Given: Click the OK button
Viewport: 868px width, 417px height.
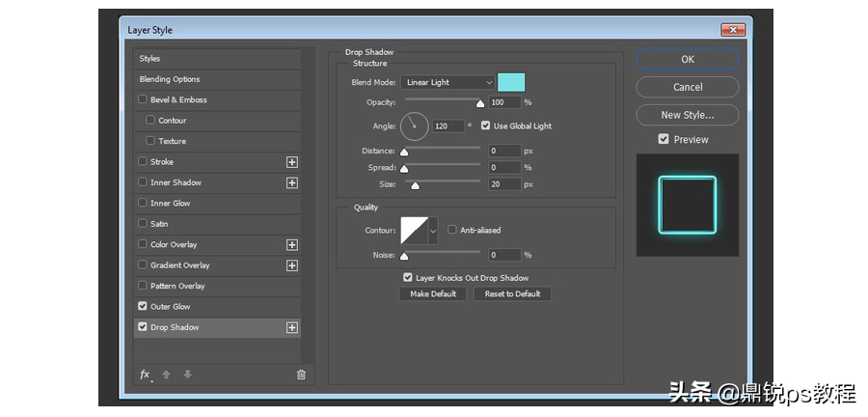Looking at the screenshot, I should tap(688, 59).
